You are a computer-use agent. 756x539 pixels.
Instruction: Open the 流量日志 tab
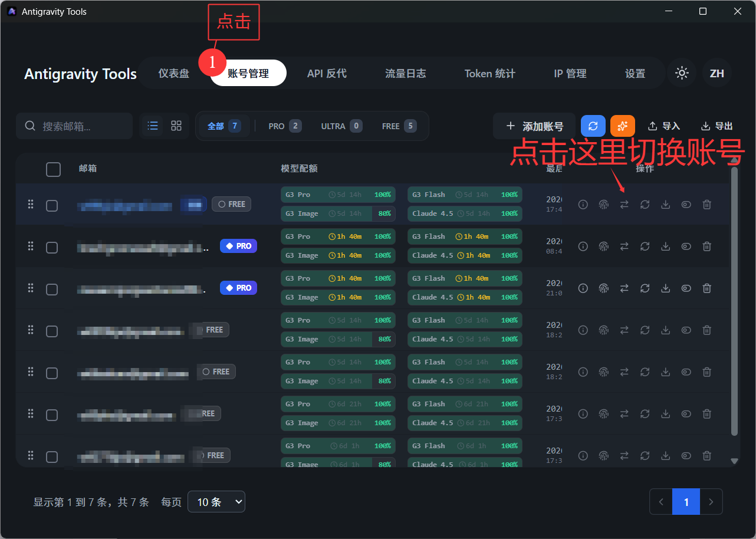[x=406, y=73]
